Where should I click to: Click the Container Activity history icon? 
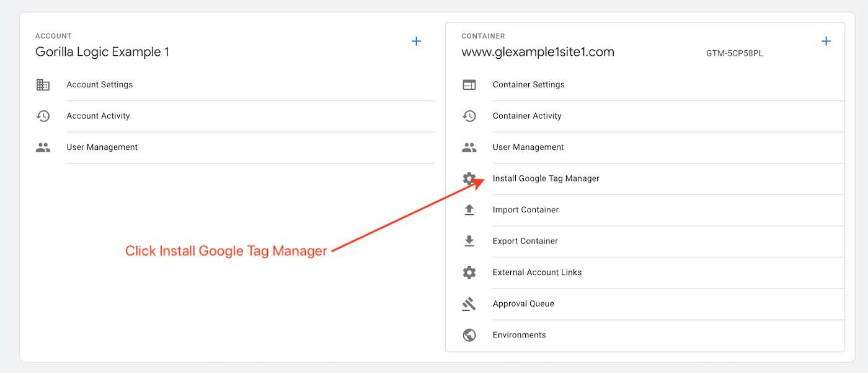(469, 116)
